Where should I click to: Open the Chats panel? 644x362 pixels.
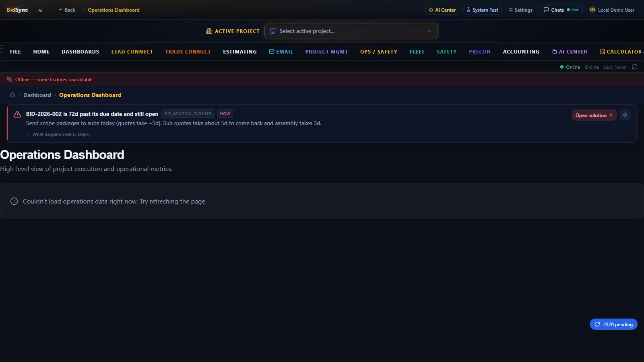point(561,10)
